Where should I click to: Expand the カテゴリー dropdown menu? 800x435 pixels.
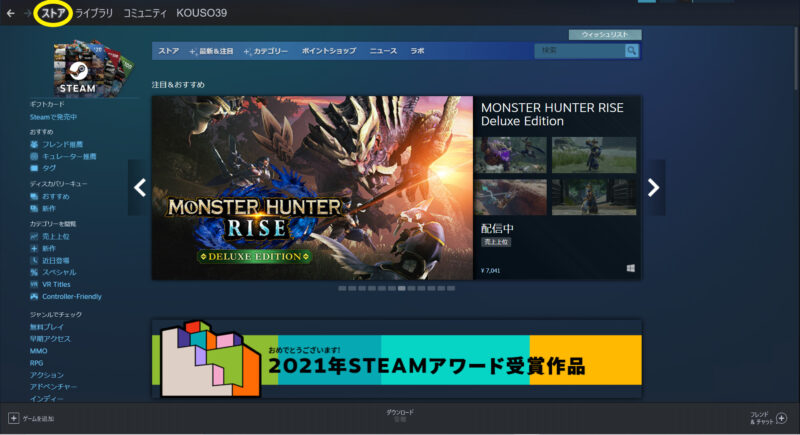[266, 51]
